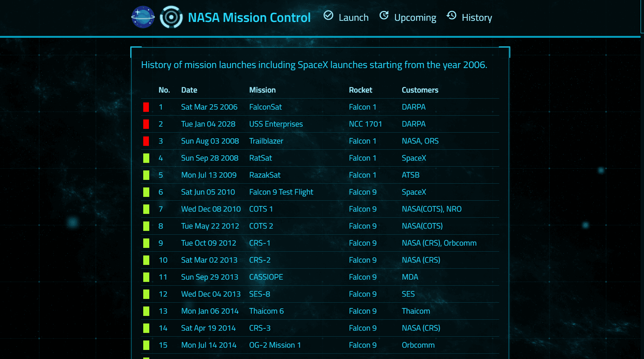This screenshot has height=359, width=644.
Task: Click the green progress bar for Thaicom 6
Action: (x=147, y=311)
